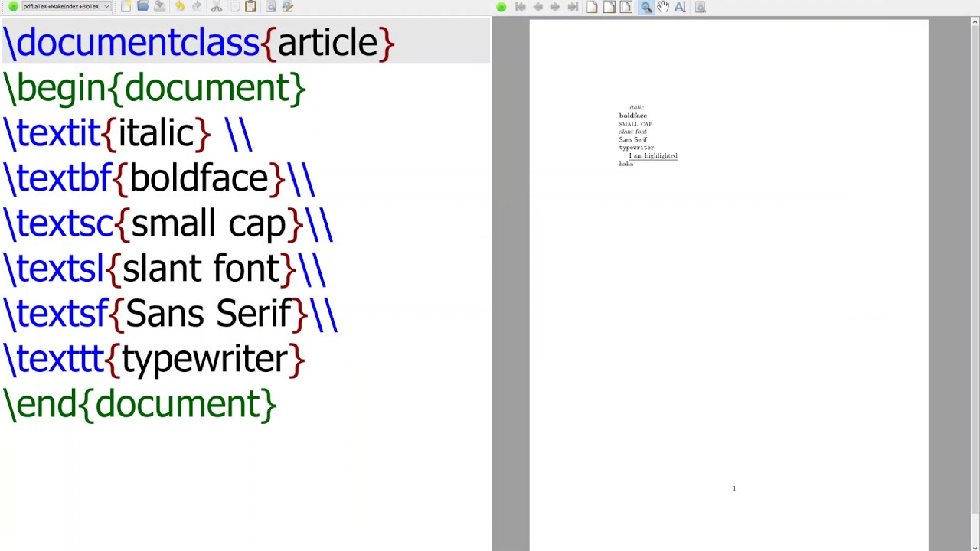Click the \documentclass{article} line in editor
Image resolution: width=980 pixels, height=551 pixels.
pos(198,43)
